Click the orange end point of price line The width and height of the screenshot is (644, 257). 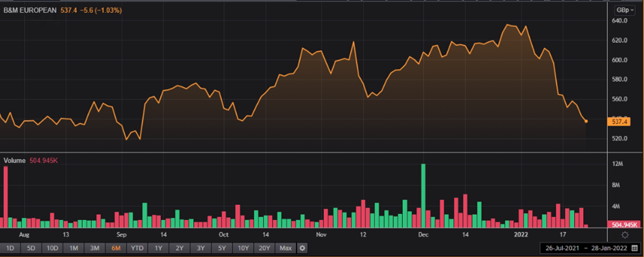pyautogui.click(x=586, y=121)
